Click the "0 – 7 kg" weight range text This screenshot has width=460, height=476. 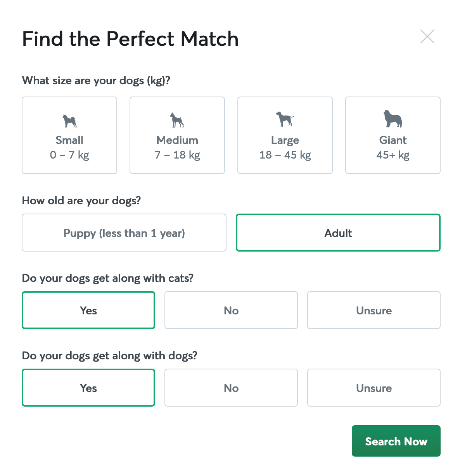pos(69,155)
